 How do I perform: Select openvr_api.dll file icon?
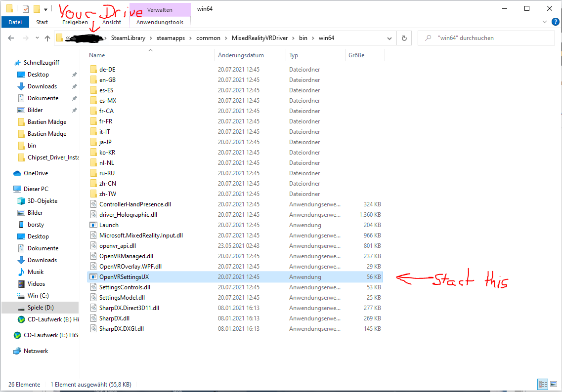click(93, 246)
